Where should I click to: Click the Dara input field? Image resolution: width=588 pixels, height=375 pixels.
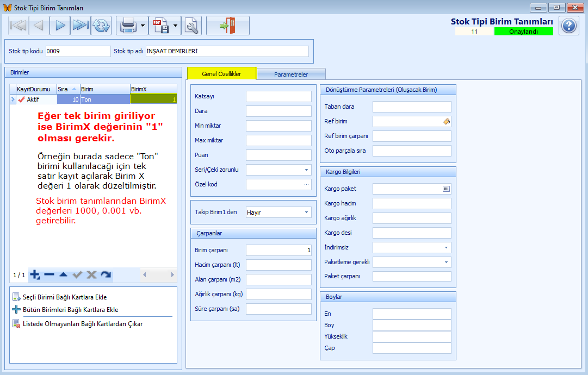(278, 111)
